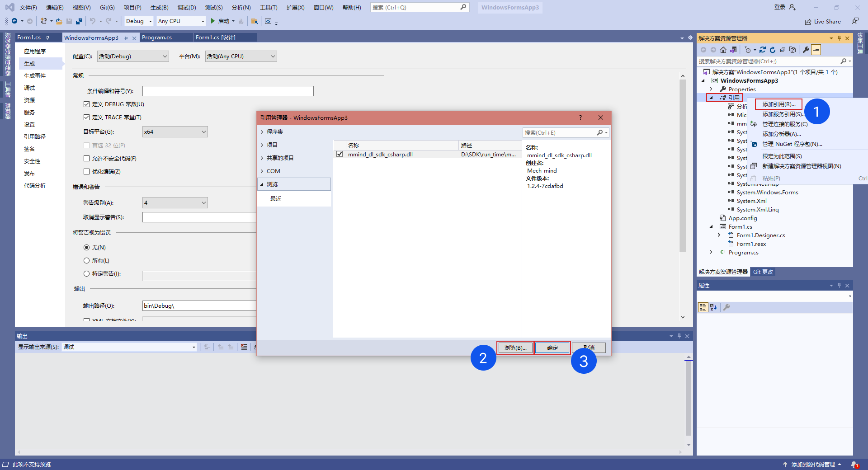The height and width of the screenshot is (470, 868).
Task: Click the alphabetical sort icon in Properties panel
Action: (x=713, y=307)
